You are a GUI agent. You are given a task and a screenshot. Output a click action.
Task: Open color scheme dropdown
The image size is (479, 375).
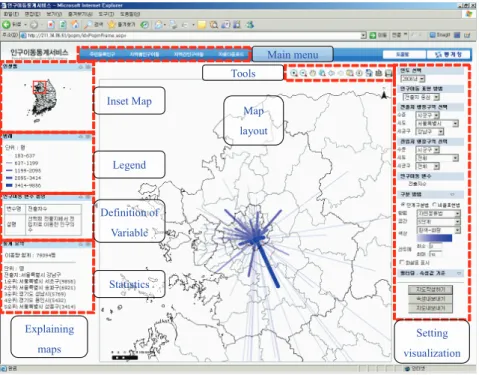[x=439, y=230]
